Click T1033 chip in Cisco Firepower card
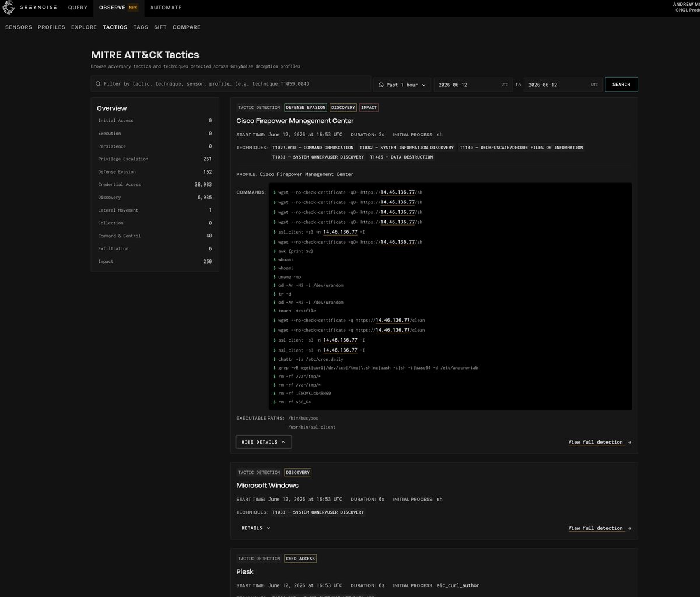 pos(318,157)
